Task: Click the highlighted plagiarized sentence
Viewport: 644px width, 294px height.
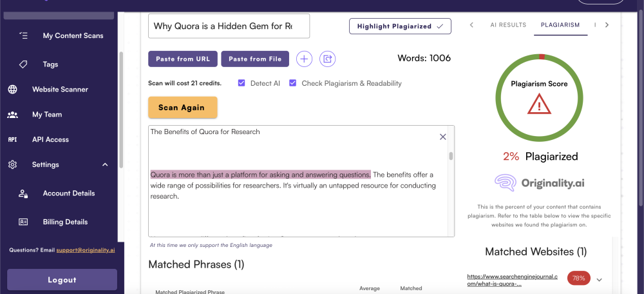Action: point(260,175)
